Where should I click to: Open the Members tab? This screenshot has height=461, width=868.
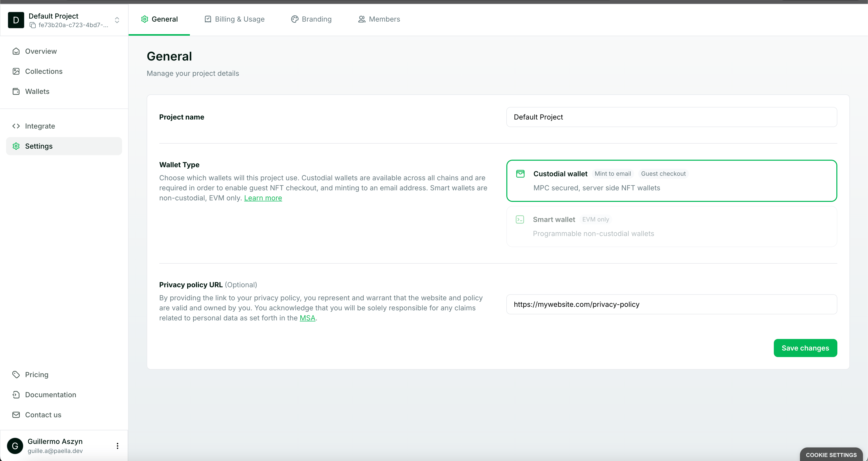[379, 19]
